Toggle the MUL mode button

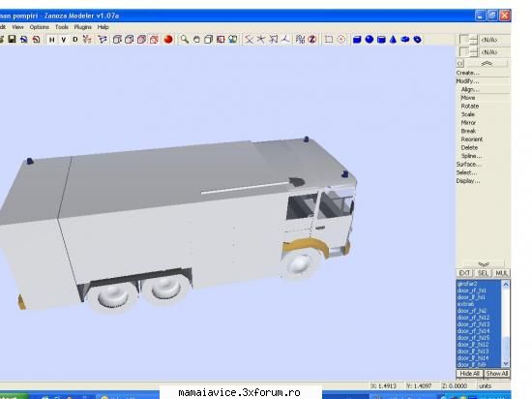pos(501,273)
